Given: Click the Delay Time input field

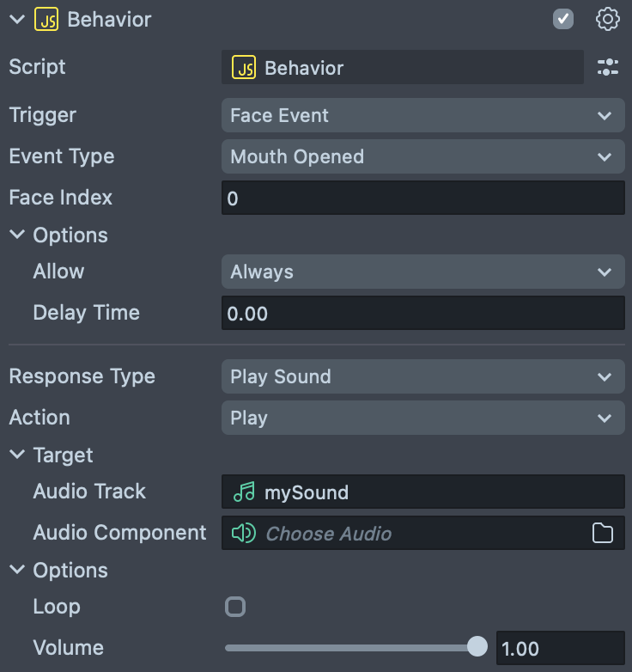Looking at the screenshot, I should (x=422, y=314).
